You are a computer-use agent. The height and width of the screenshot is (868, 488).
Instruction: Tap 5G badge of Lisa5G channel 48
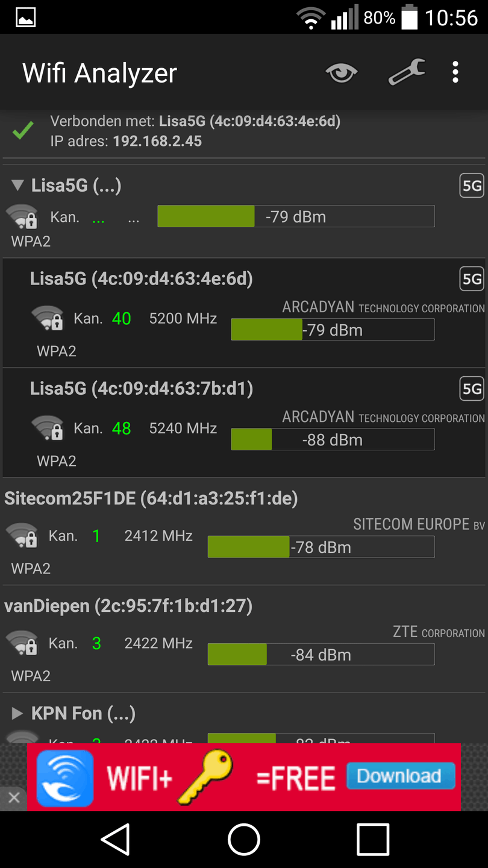pyautogui.click(x=471, y=389)
